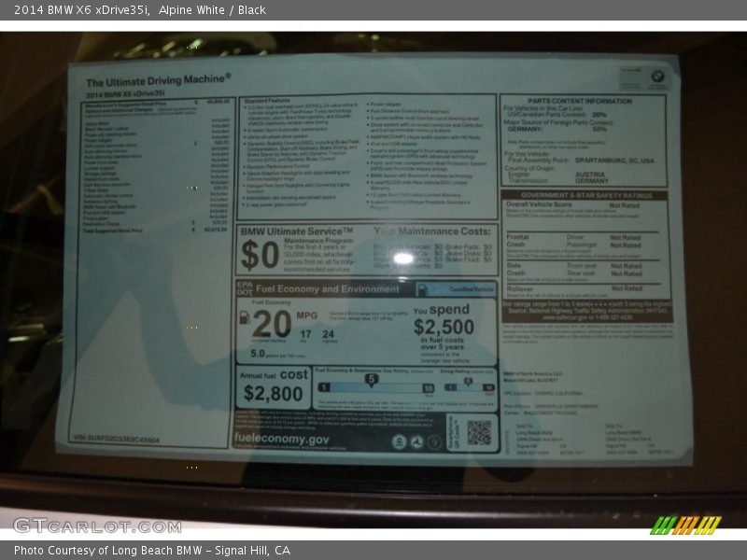747x560 pixels.
Task: Click the large '$0' maintenance amount
Action: tap(260, 255)
